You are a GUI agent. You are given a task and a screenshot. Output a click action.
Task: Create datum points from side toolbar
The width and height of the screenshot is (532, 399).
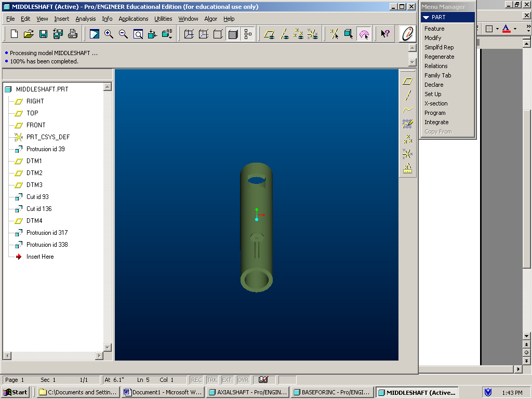[407, 139]
